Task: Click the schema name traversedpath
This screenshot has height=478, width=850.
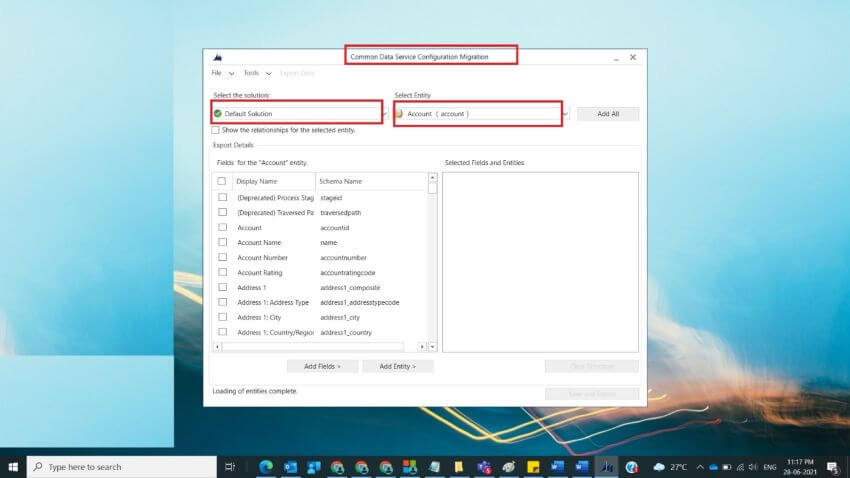Action: 340,213
